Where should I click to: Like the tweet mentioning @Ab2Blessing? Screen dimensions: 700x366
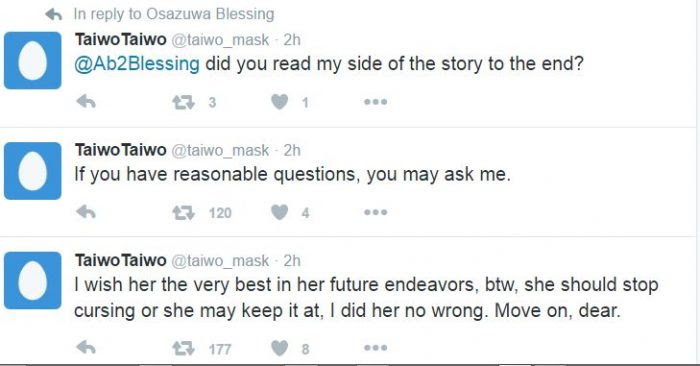click(279, 102)
